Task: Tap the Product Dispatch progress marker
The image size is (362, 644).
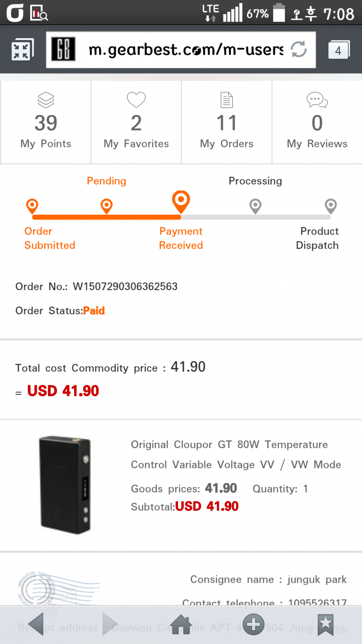Action: (x=331, y=206)
